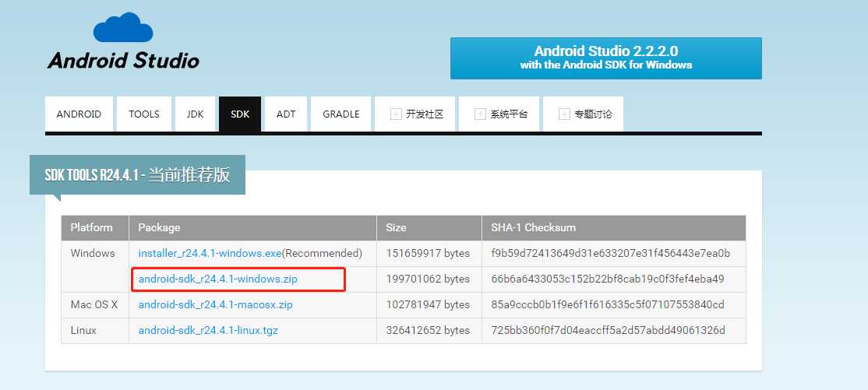Click the Mac OS X platform cell
The image size is (868, 390).
(94, 305)
